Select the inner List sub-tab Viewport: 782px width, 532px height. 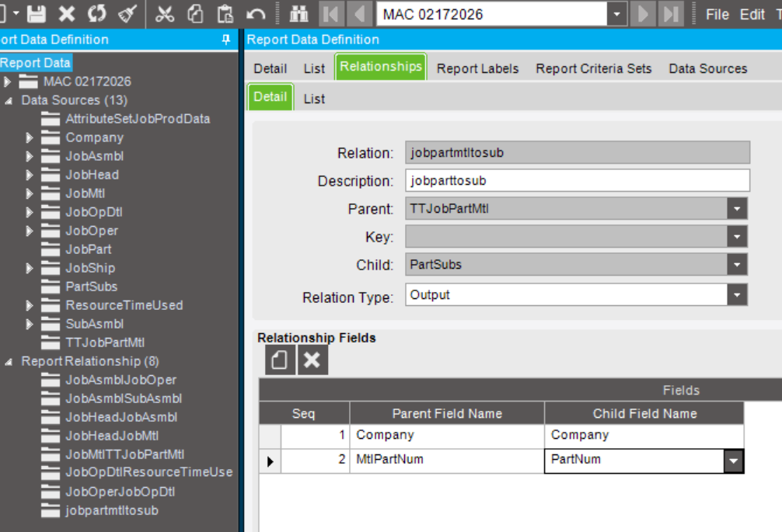314,99
